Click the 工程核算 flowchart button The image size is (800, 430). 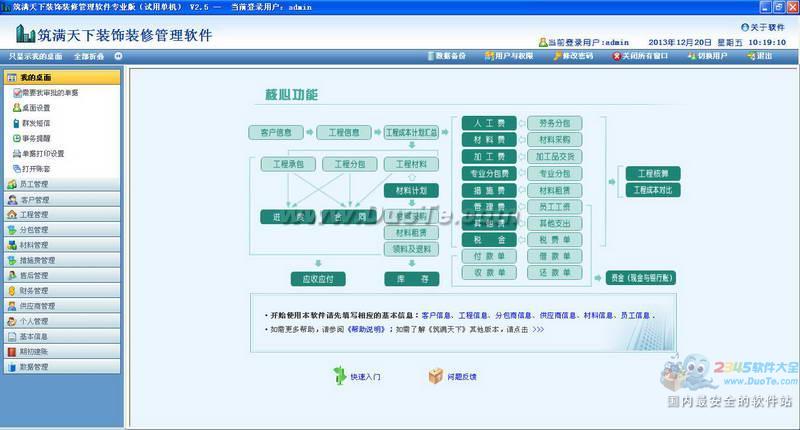[x=653, y=173]
